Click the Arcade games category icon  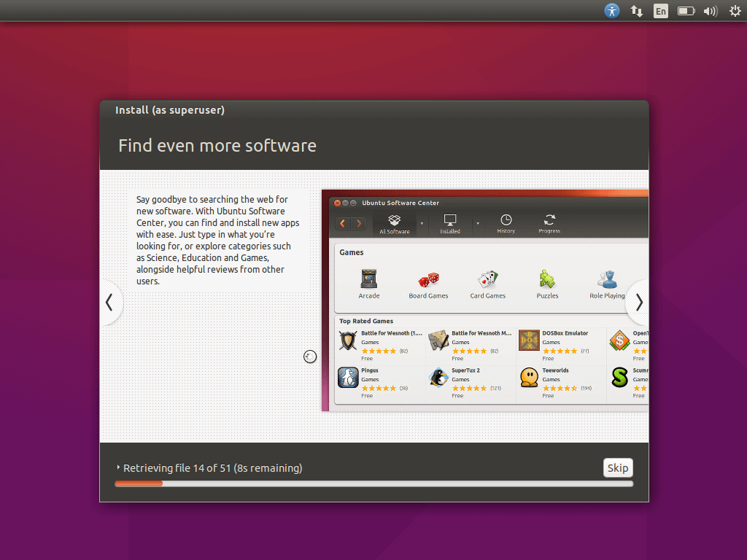(x=369, y=279)
